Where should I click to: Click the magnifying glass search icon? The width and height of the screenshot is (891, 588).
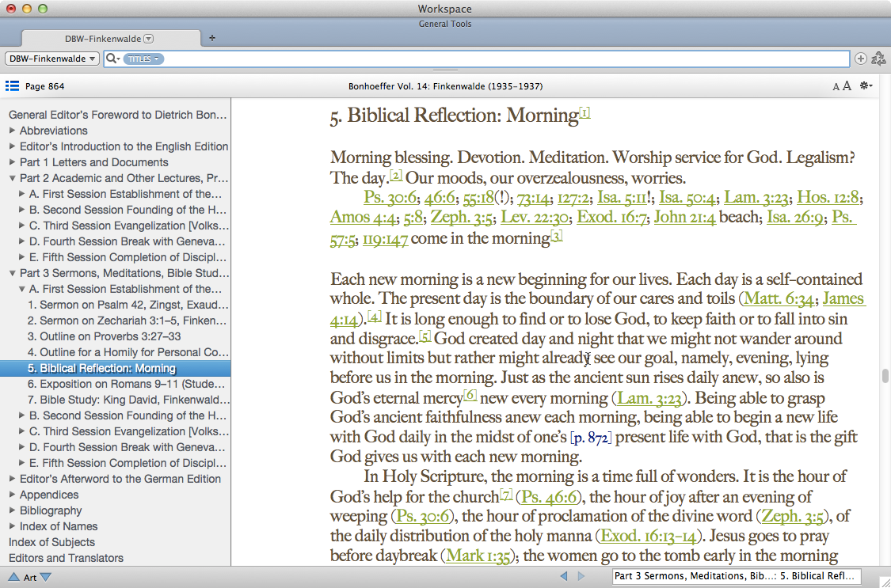tap(111, 59)
